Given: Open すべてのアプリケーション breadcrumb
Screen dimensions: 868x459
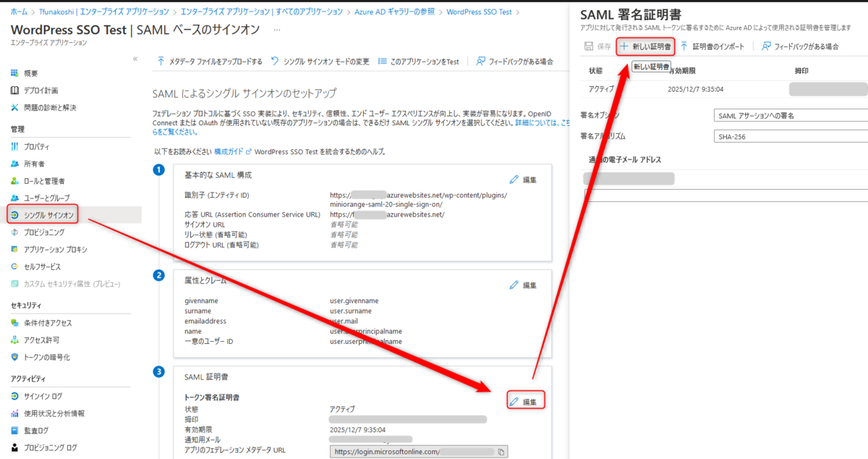Looking at the screenshot, I should pyautogui.click(x=263, y=12).
